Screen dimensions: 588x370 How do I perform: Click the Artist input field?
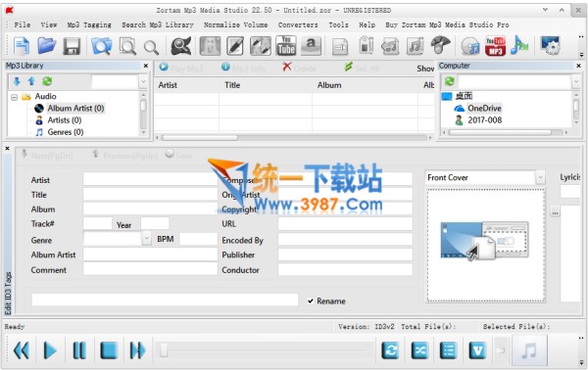pyautogui.click(x=150, y=179)
